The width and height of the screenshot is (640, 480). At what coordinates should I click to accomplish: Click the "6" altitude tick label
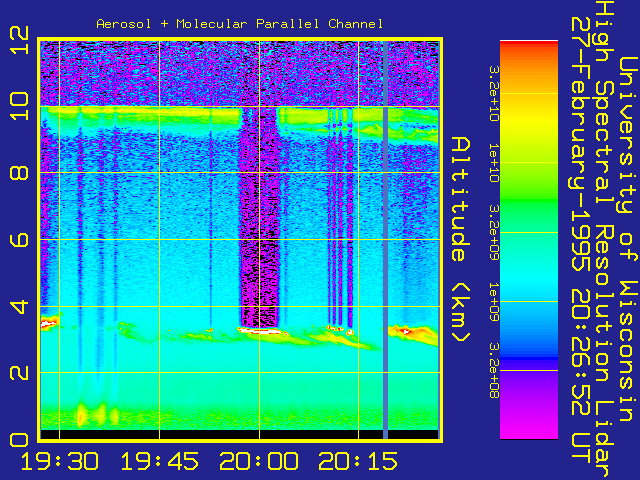(19, 239)
